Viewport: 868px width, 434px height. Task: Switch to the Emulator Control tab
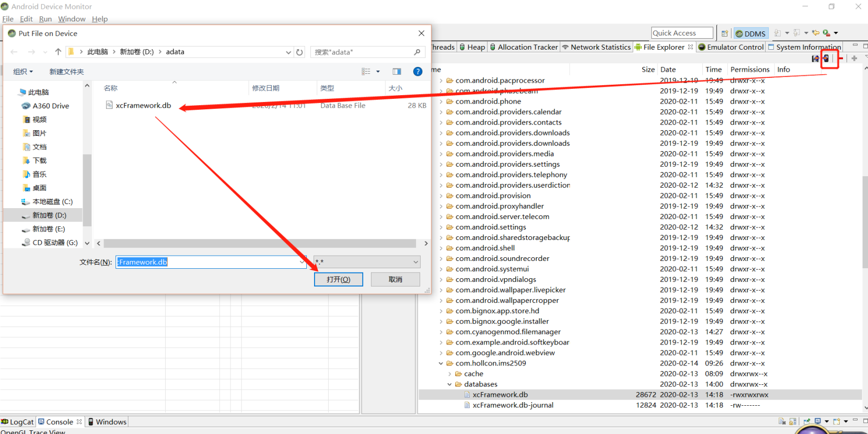(731, 47)
